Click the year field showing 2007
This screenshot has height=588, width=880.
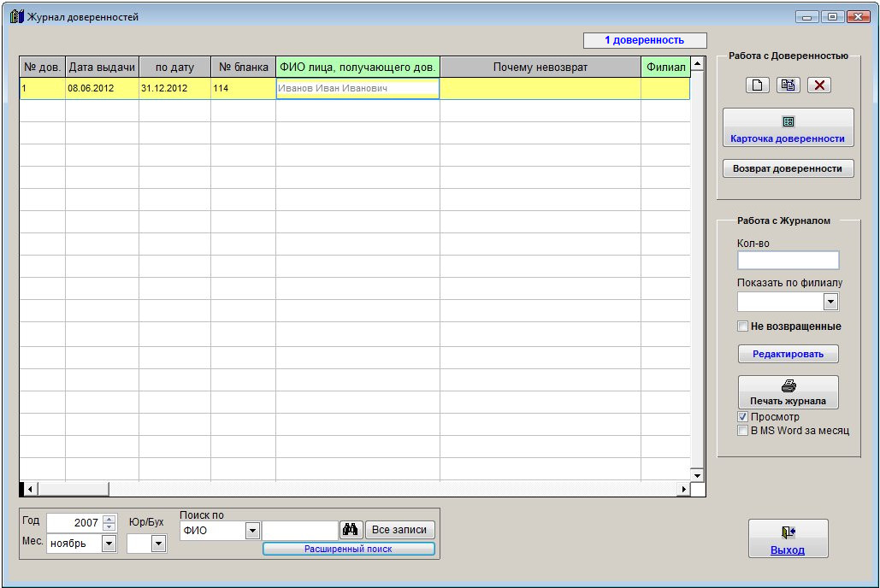click(74, 523)
